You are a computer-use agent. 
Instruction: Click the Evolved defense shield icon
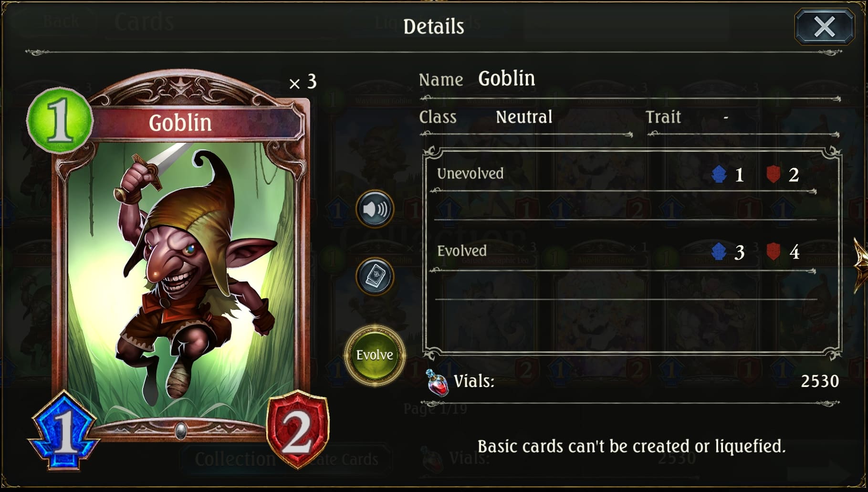(773, 251)
